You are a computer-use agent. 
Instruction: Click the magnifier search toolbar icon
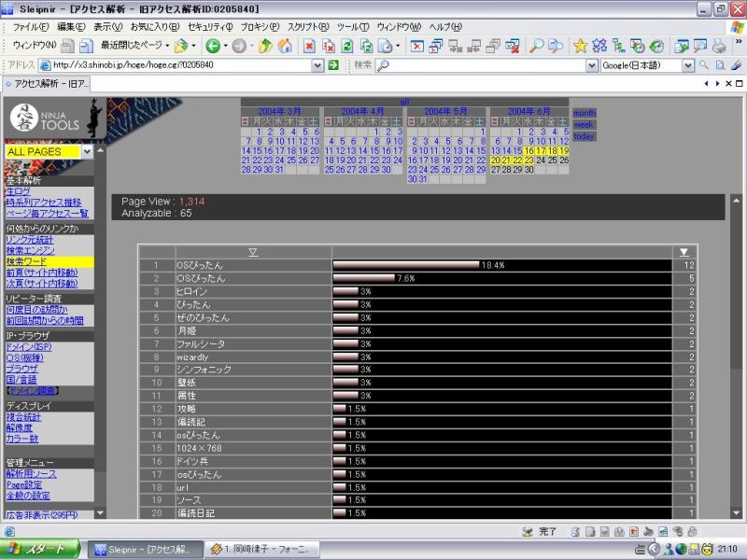pyautogui.click(x=536, y=46)
